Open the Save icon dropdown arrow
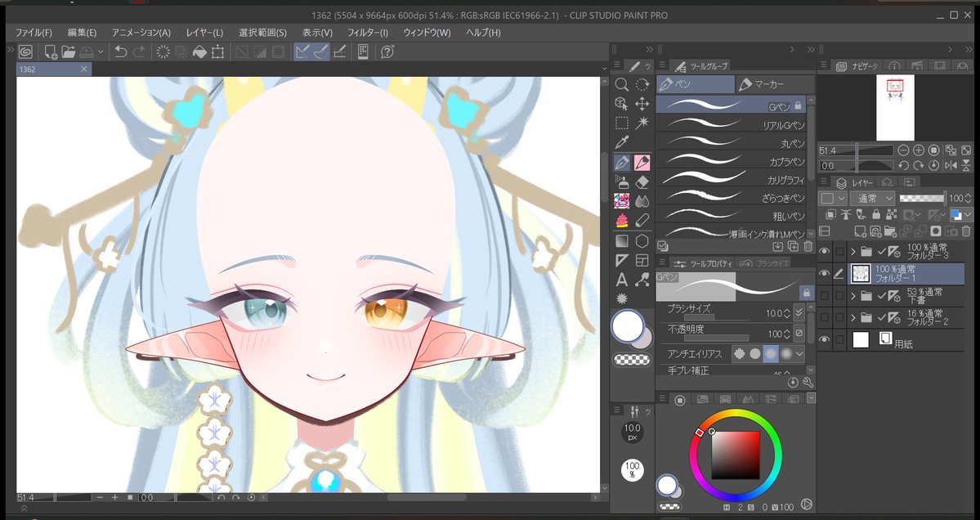Image resolution: width=980 pixels, height=520 pixels. point(100,52)
